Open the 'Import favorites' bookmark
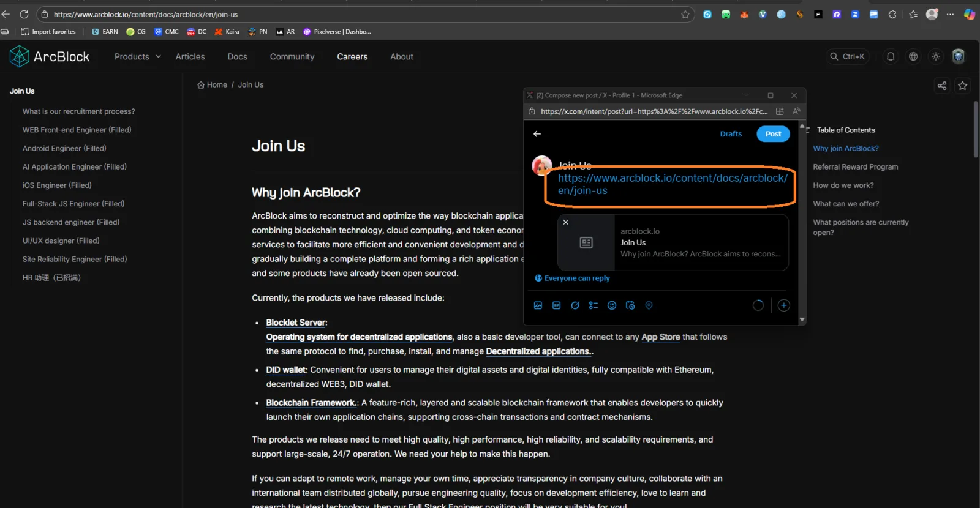Screen dimensions: 980x508 pyautogui.click(x=48, y=32)
